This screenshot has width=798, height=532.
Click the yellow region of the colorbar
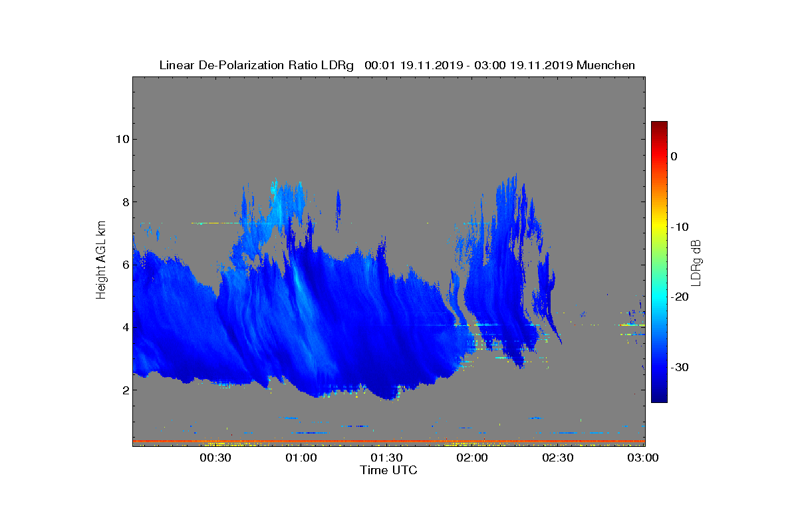(659, 227)
